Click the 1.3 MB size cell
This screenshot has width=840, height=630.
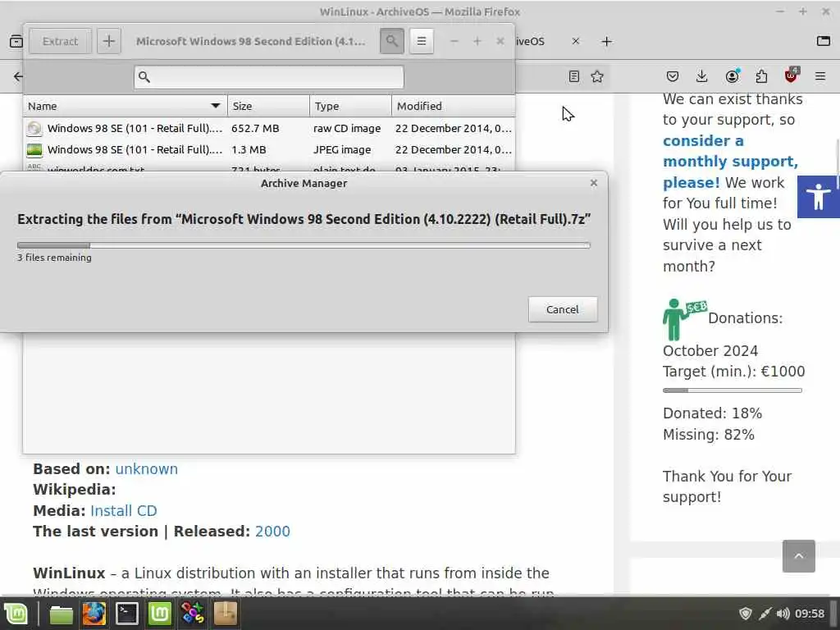coord(249,149)
